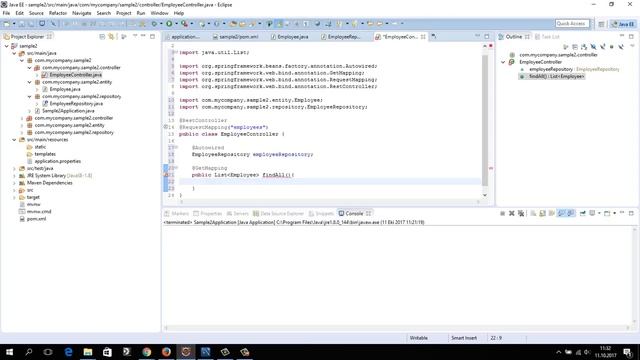Open Windows Start menu
The height and width of the screenshot is (360, 640).
click(x=9, y=352)
